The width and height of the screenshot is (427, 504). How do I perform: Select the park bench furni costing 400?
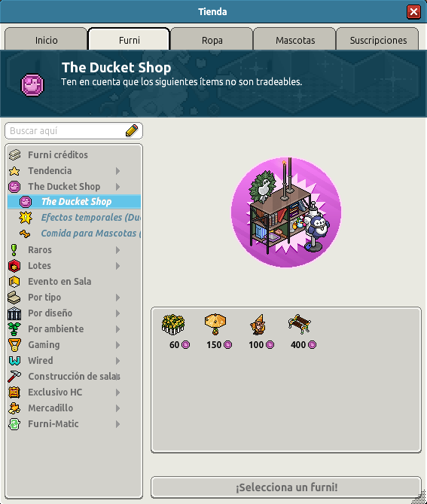coord(300,324)
